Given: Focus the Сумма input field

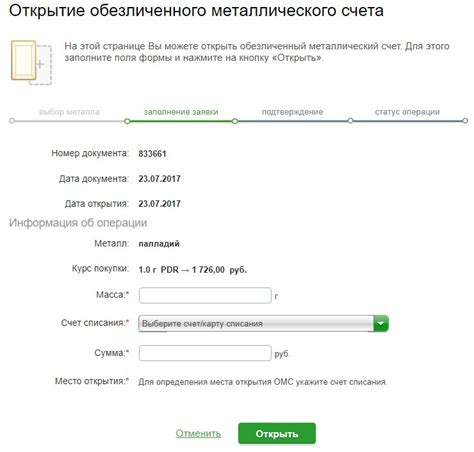Looking at the screenshot, I should point(205,353).
